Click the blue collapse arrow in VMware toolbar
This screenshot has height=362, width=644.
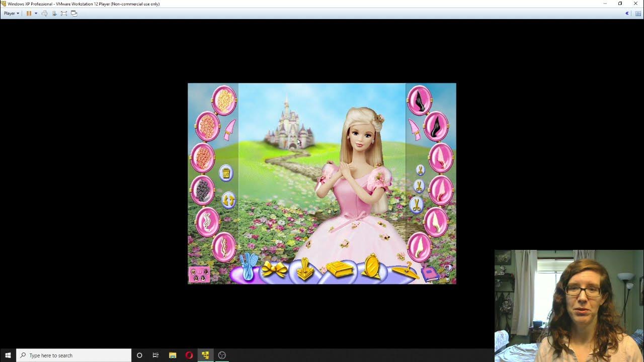(627, 14)
